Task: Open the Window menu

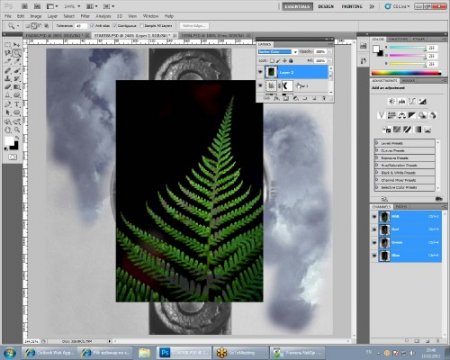Action: pos(151,16)
